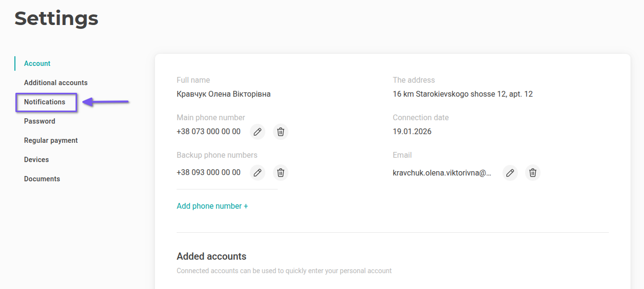Viewport: 644px width, 289px height.
Task: Open the Documents section
Action: (42, 179)
